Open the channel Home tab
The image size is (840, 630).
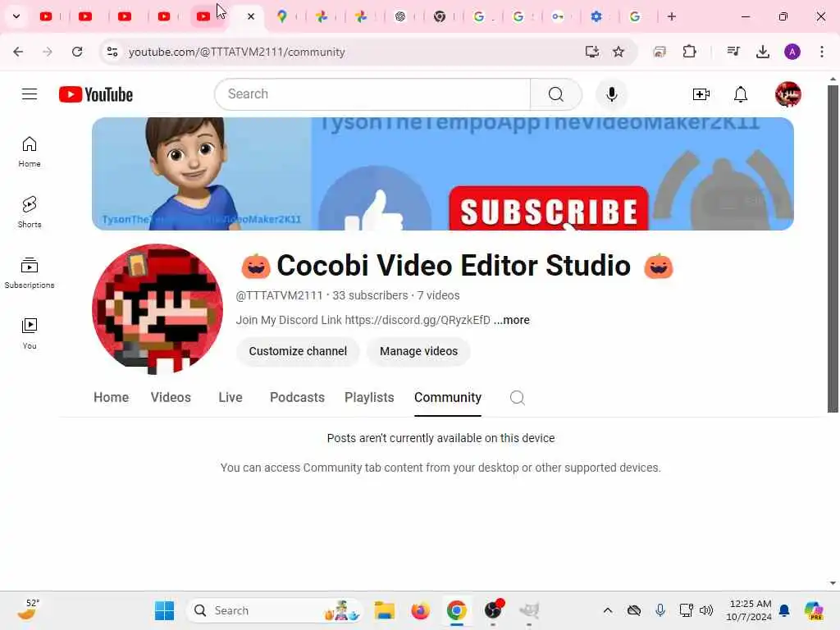point(111,398)
